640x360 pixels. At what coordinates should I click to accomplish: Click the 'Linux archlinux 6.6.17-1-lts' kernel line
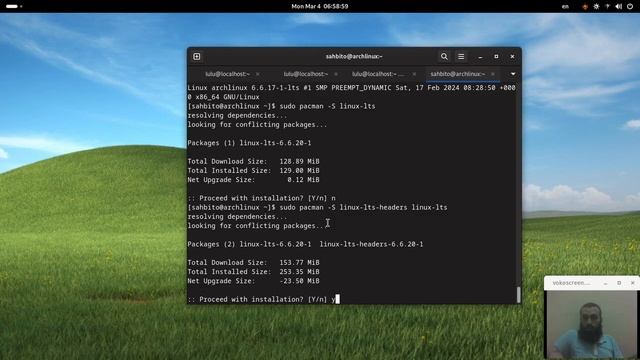pyautogui.click(x=351, y=92)
